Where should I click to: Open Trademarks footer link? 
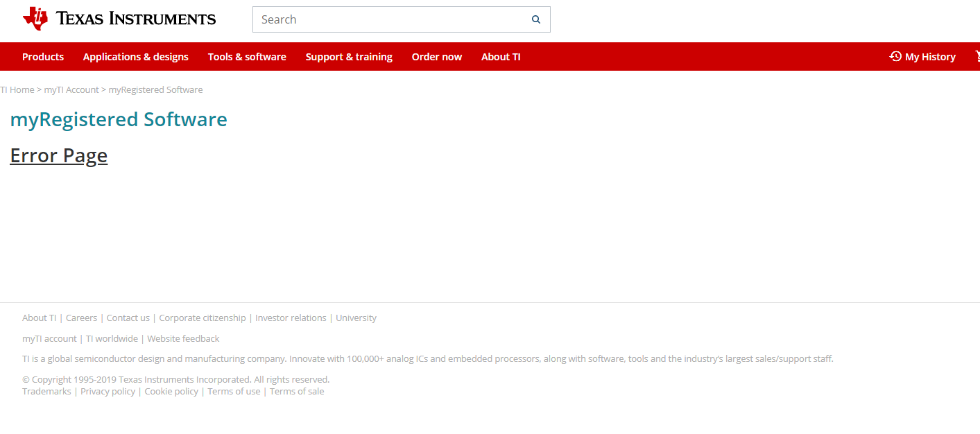tap(46, 392)
